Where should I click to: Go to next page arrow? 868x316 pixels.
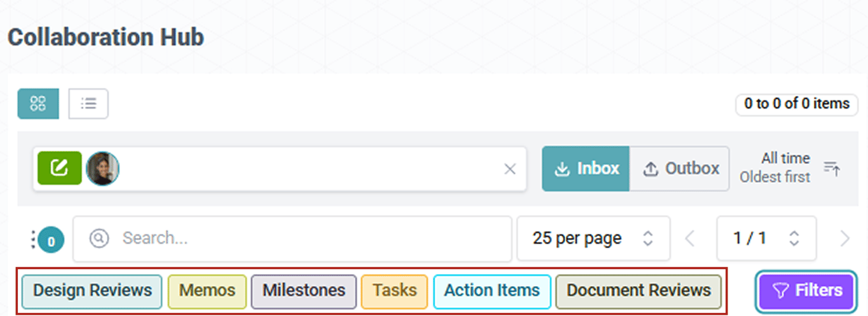[844, 239]
